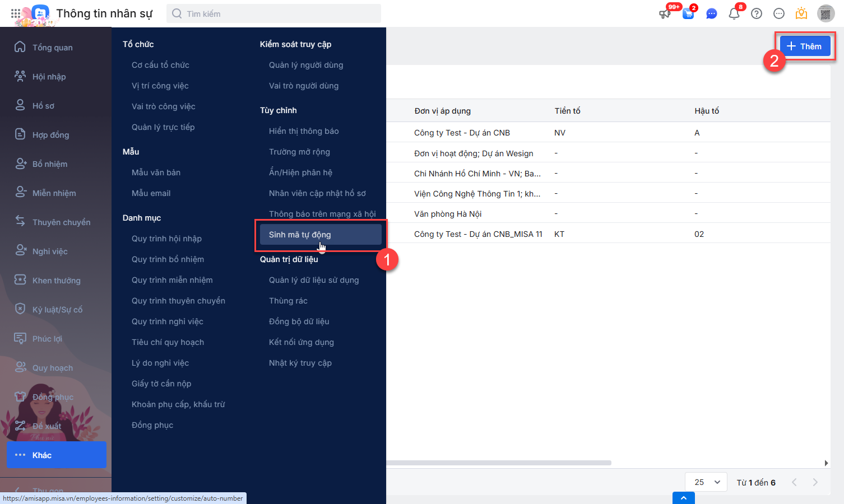Expand the blue bottom panel chevron

click(684, 498)
